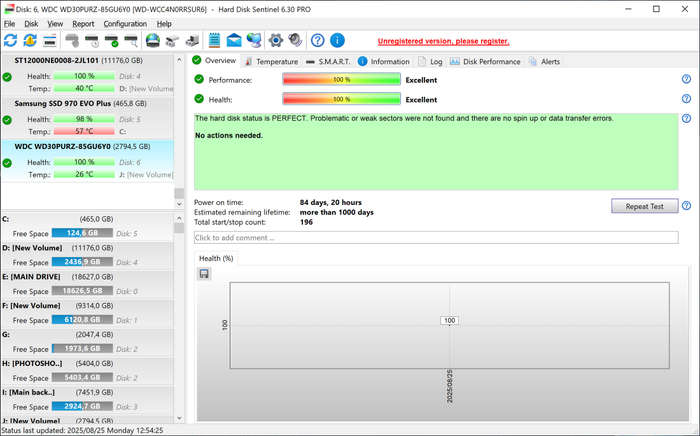Click the Performance 100 % gauge bar
The height and width of the screenshot is (436, 700).
(342, 79)
